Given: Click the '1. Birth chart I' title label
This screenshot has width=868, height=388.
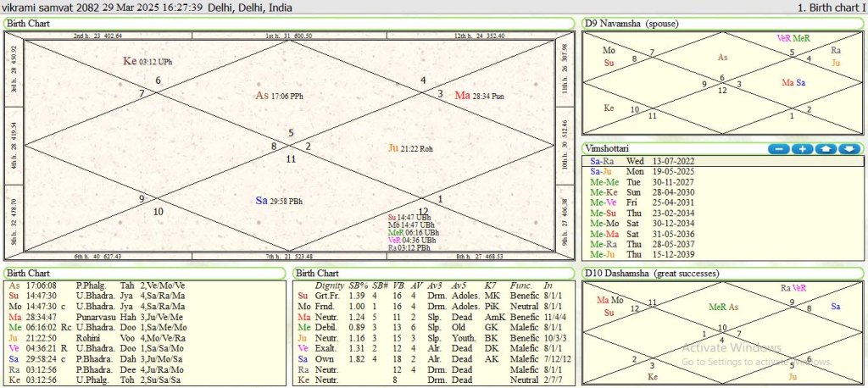Looking at the screenshot, I should pyautogui.click(x=831, y=7).
